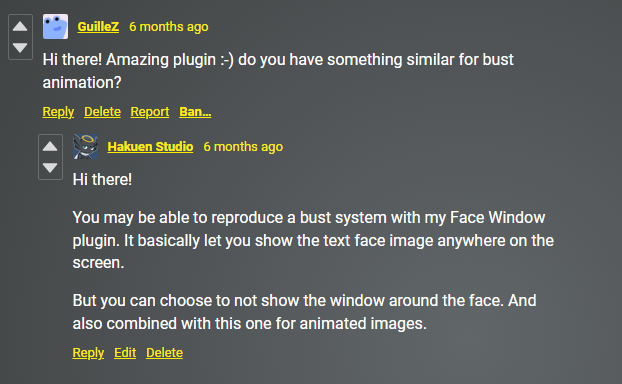622x384 pixels.
Task: Upvote Hakuen Studio's reply
Action: (50, 146)
